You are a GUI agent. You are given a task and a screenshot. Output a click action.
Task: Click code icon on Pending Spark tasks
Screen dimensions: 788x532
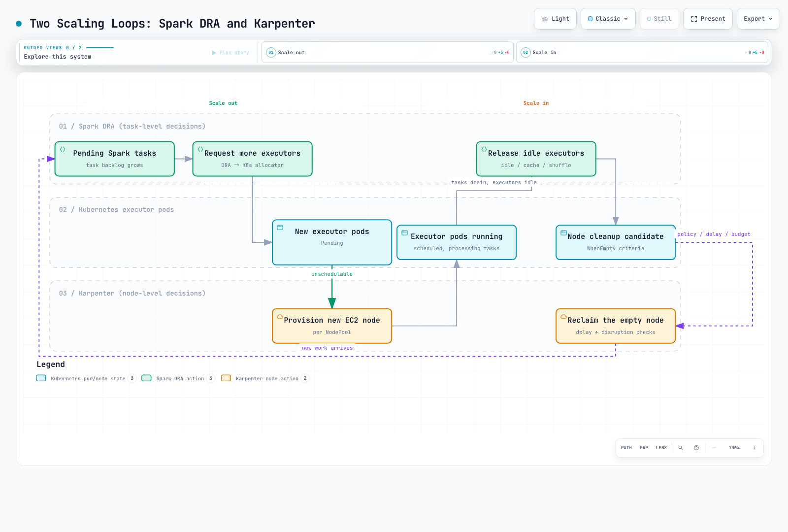click(63, 149)
